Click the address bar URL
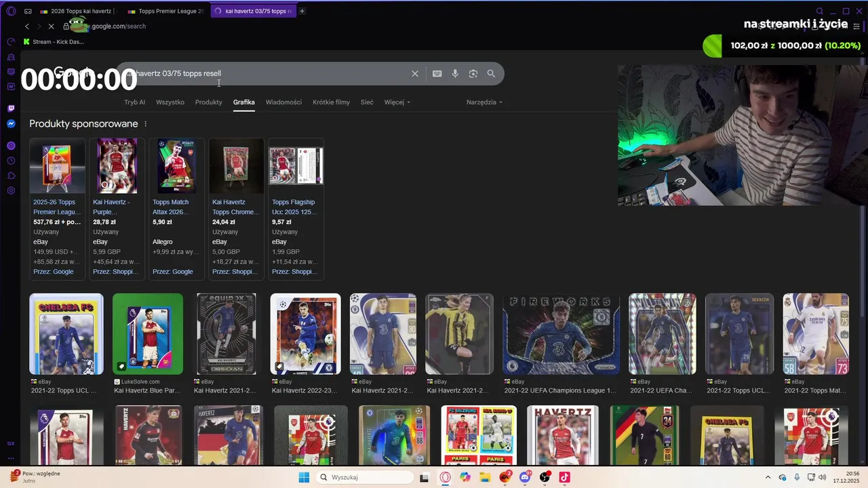 (x=119, y=26)
